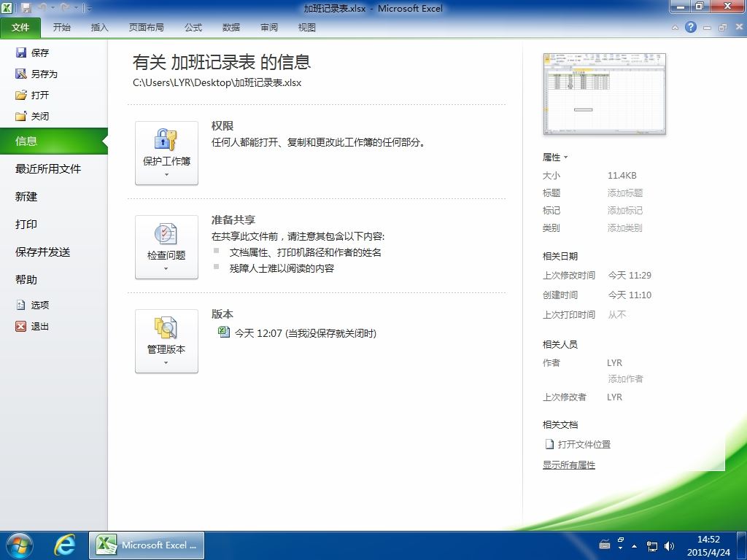This screenshot has width=747, height=560.
Task: Click the network tray icon
Action: pyautogui.click(x=651, y=545)
